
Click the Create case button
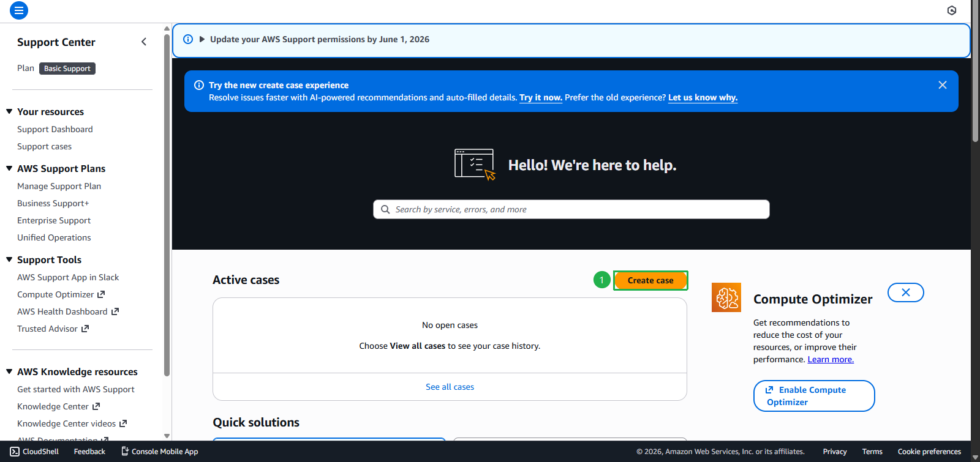tap(650, 280)
